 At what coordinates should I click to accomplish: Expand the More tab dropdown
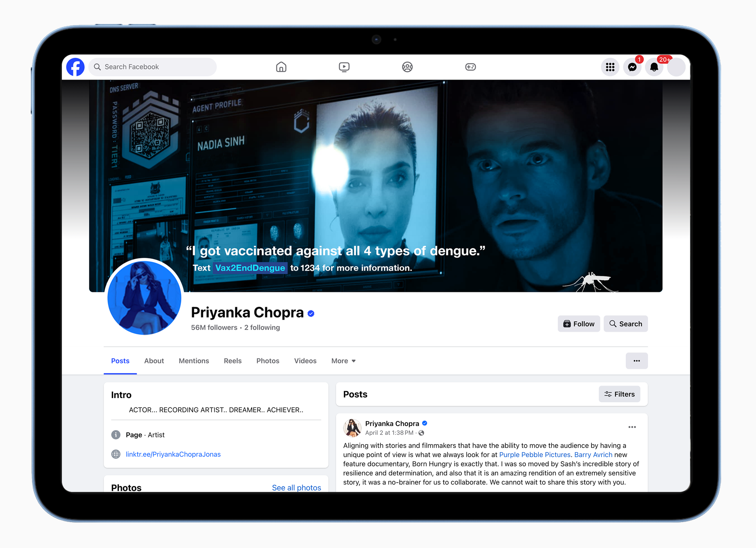click(x=343, y=361)
